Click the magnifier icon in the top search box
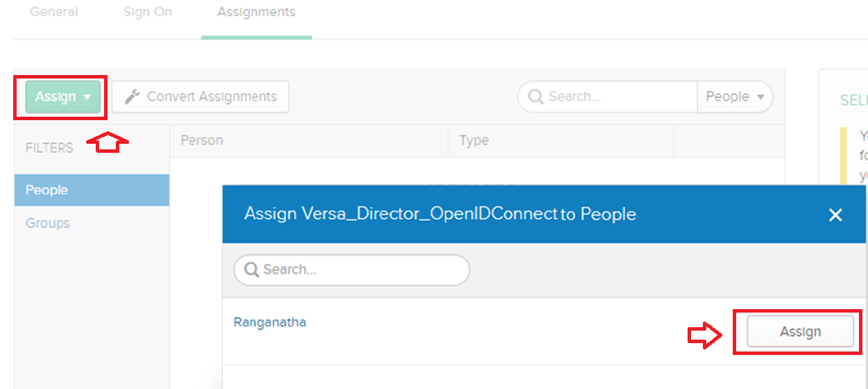Viewport: 868px width, 389px height. pyautogui.click(x=536, y=97)
